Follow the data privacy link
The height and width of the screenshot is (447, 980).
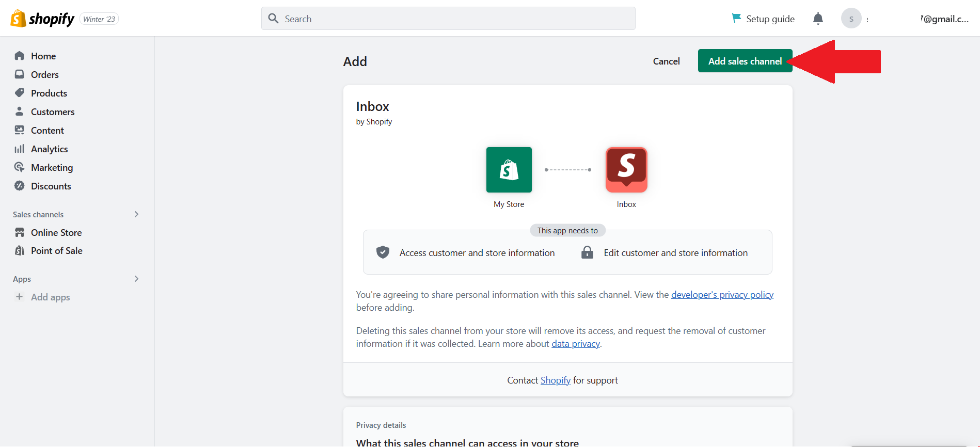tap(576, 344)
